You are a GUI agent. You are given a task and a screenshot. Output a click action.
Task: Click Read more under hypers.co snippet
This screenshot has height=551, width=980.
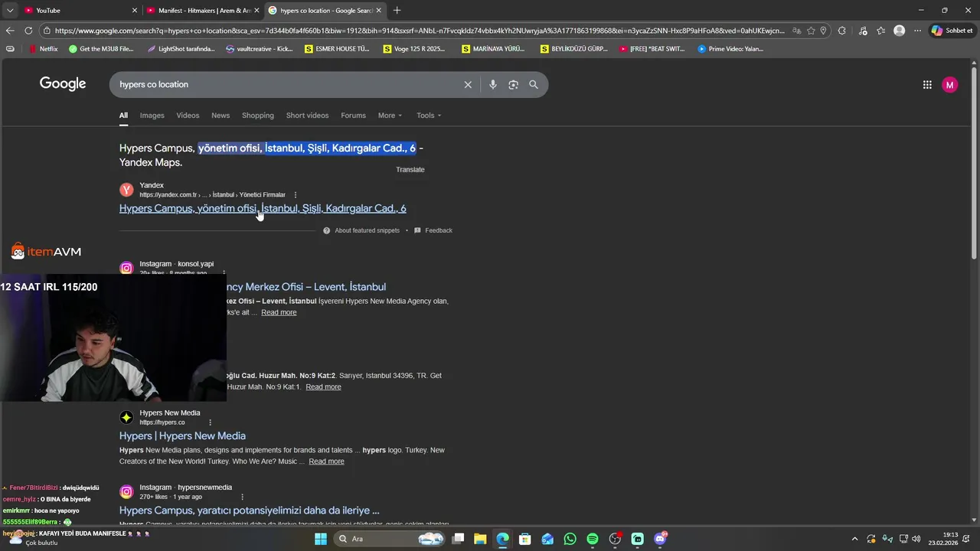coord(326,461)
